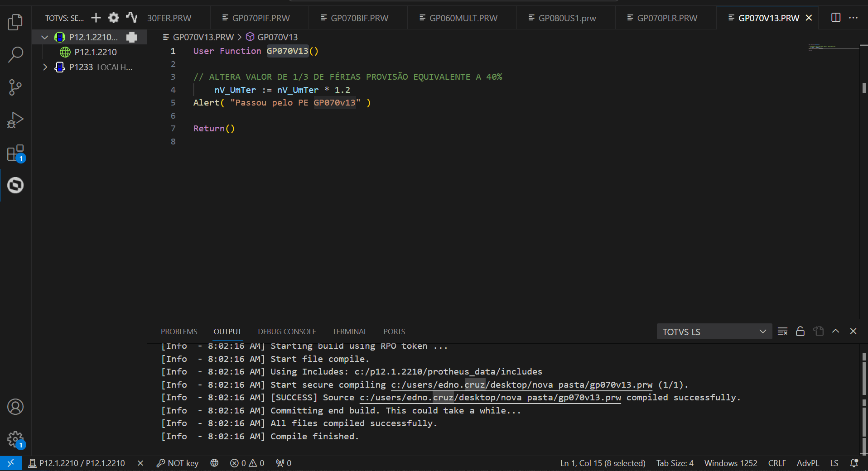Click the NOT key status item
Screen dimensions: 868x471
pyautogui.click(x=178, y=463)
